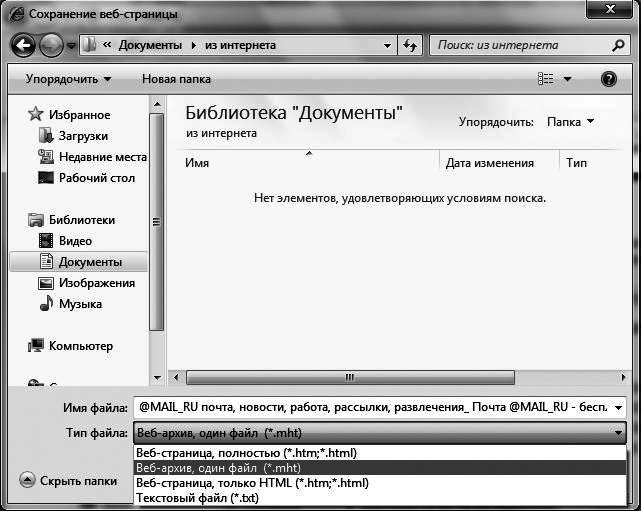Click the refresh button next to address bar
Viewport: 641px width, 511px height.
tap(410, 45)
